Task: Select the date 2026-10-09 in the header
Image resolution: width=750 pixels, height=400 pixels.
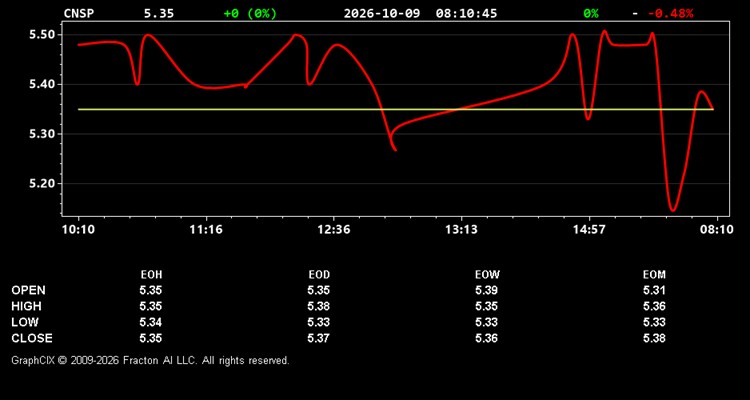Action: [x=382, y=13]
